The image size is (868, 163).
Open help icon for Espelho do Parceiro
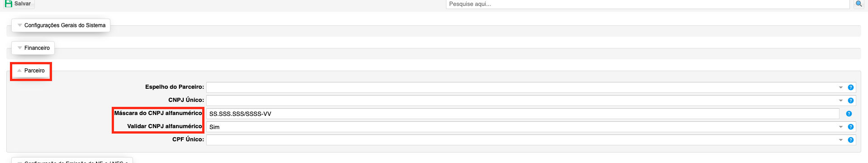coord(851,87)
